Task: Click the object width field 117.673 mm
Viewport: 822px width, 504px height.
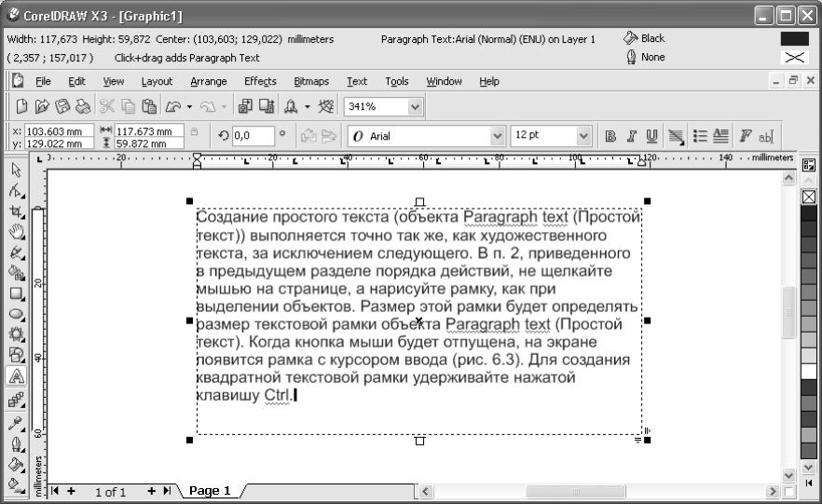Action: (149, 131)
